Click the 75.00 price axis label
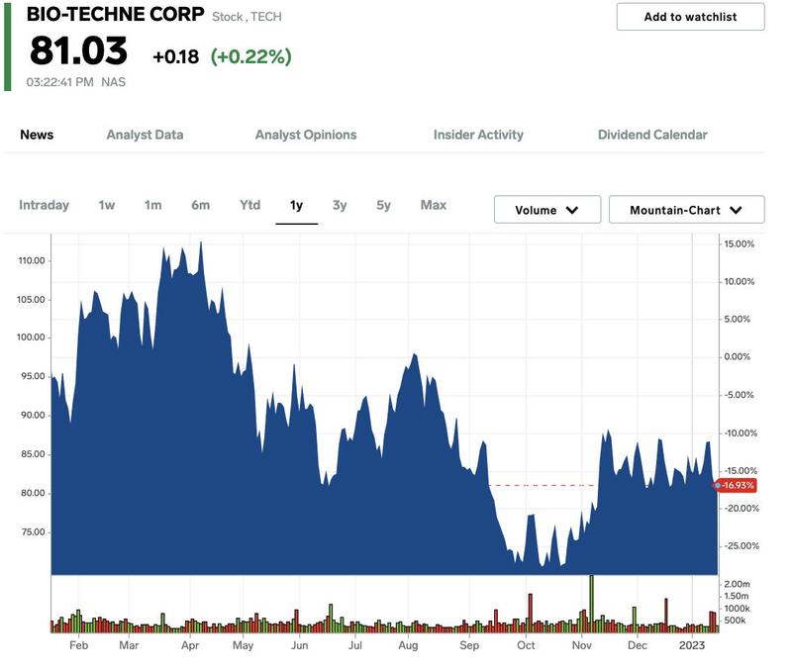Screen dimensions: 792x672 pos(34,531)
